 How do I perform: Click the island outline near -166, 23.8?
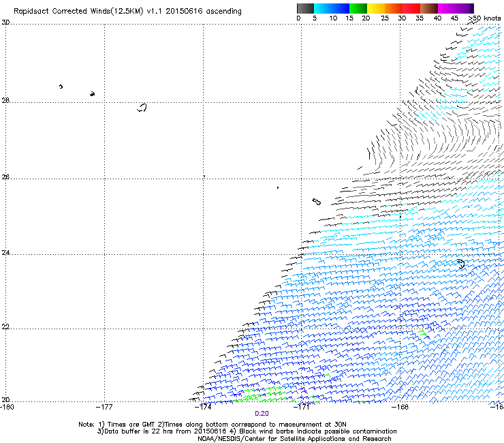(461, 264)
